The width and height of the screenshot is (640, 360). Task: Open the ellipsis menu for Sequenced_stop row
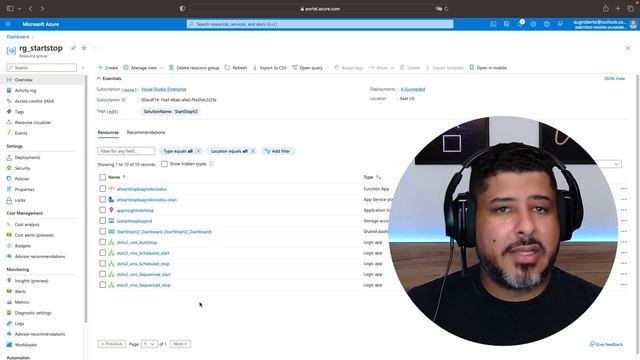click(624, 285)
